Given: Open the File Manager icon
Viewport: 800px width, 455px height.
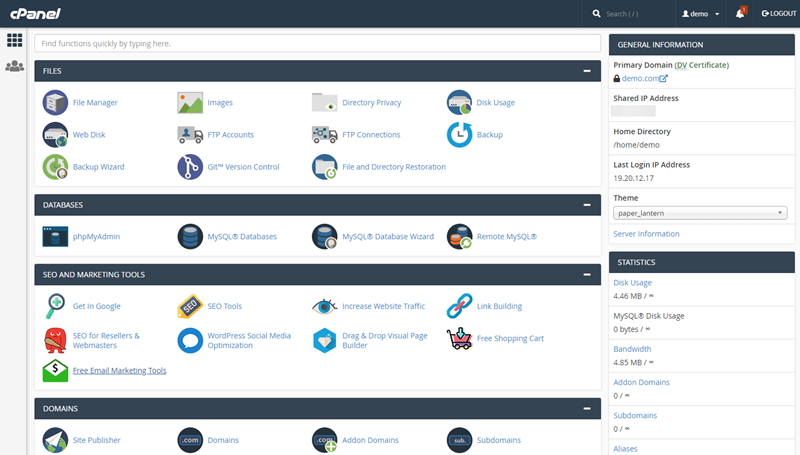Looking at the screenshot, I should [55, 102].
